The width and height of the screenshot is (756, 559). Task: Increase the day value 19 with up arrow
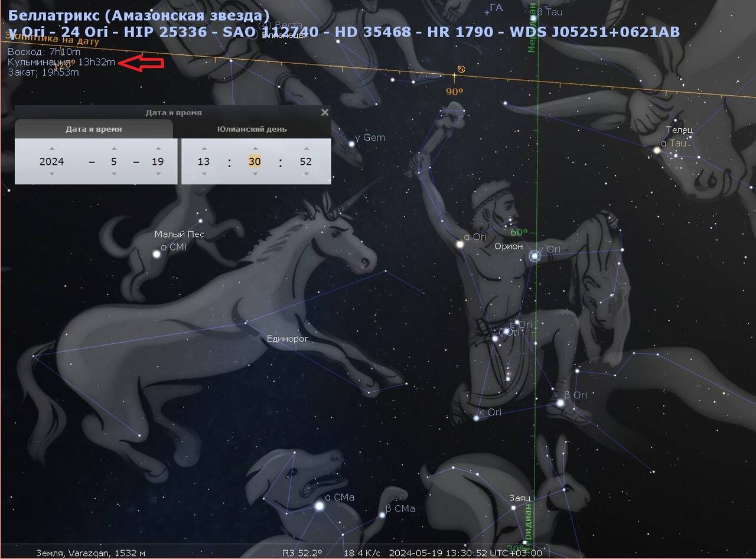158,149
